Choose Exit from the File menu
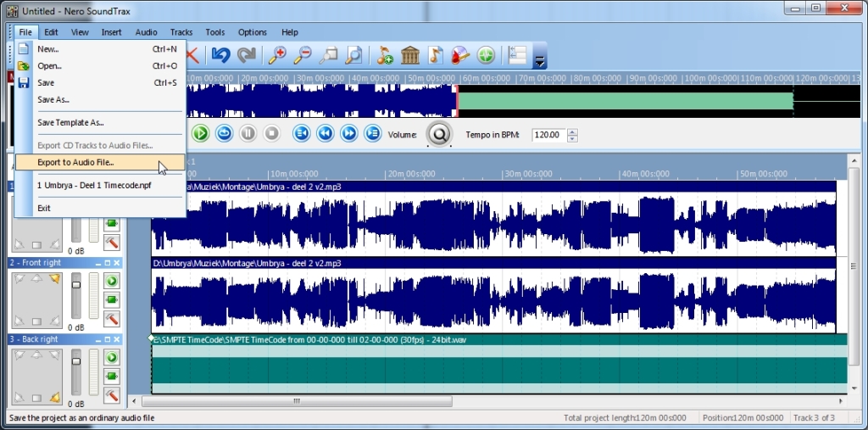The image size is (868, 430). click(100, 208)
